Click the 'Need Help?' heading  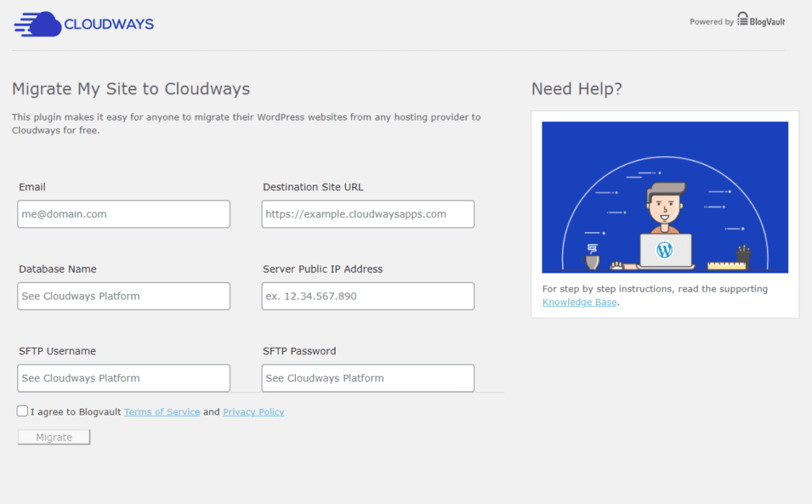tap(577, 89)
